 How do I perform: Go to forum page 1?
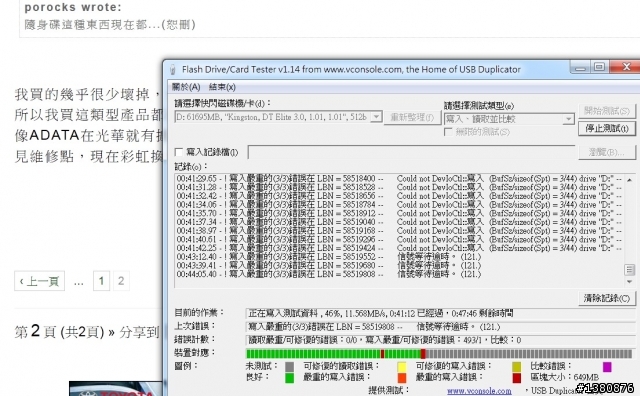(x=101, y=281)
